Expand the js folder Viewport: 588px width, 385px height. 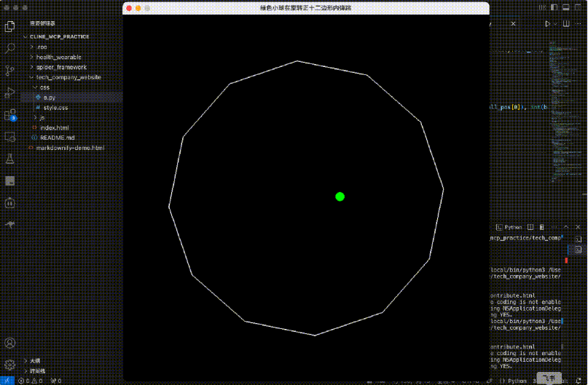pos(42,117)
